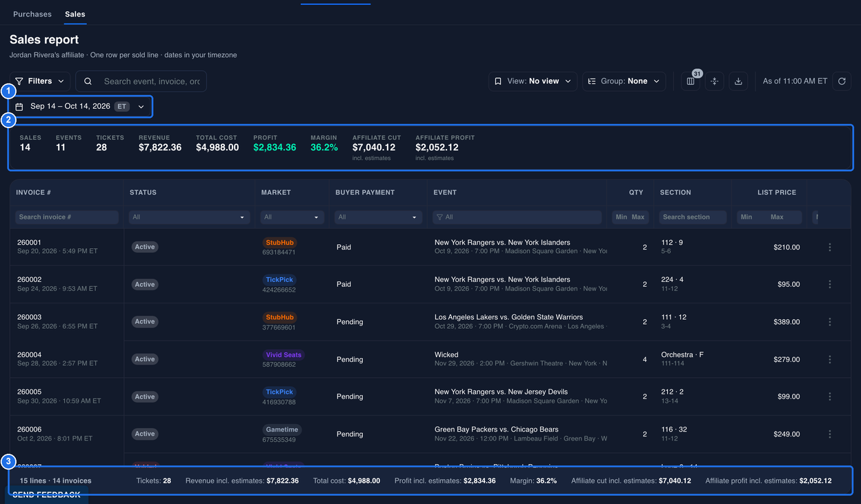
Task: Click the Profit $2,834.36 summary value
Action: (x=275, y=148)
